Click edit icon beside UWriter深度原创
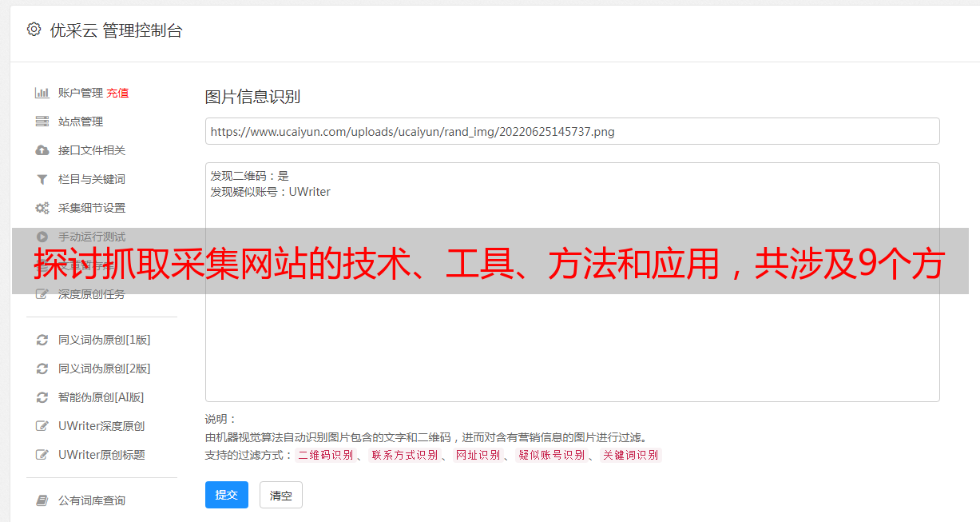Screen dimensions: 980x522 pyautogui.click(x=42, y=426)
